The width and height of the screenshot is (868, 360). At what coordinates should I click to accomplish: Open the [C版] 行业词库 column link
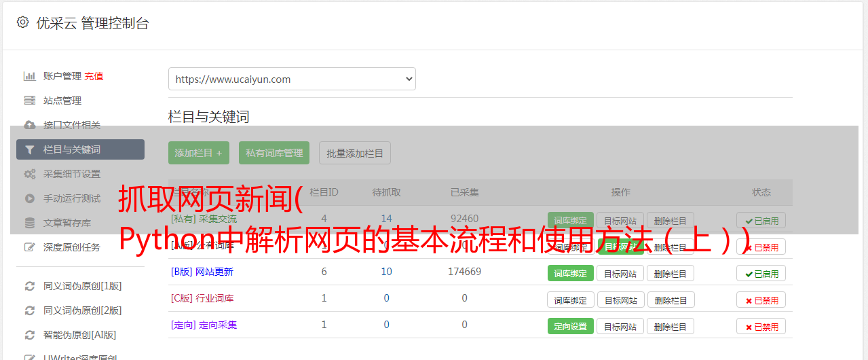click(202, 298)
